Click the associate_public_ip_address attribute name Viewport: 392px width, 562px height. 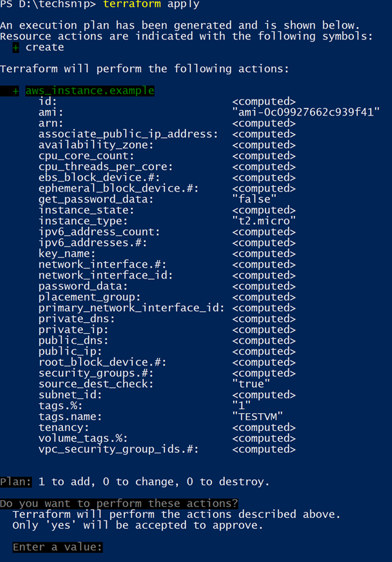pos(128,134)
